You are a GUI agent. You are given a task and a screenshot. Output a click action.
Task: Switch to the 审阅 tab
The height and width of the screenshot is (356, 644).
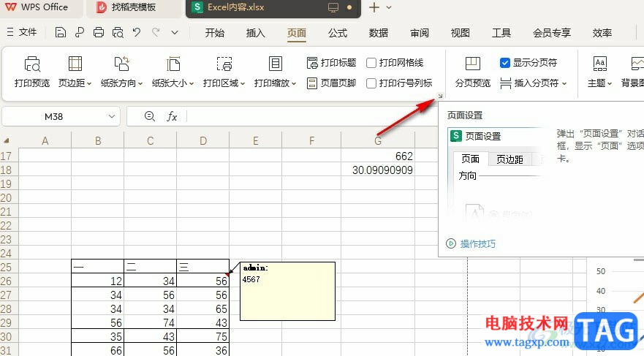pyautogui.click(x=420, y=33)
